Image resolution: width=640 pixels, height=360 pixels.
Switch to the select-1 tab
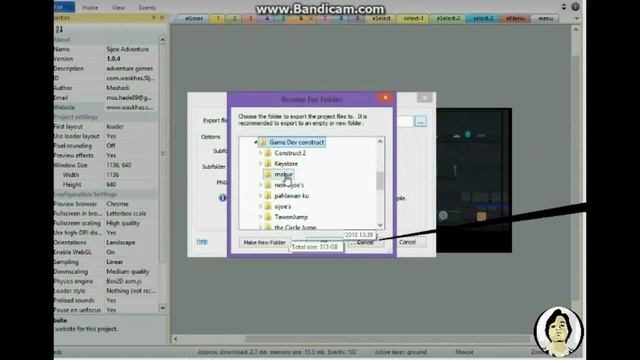click(x=413, y=18)
